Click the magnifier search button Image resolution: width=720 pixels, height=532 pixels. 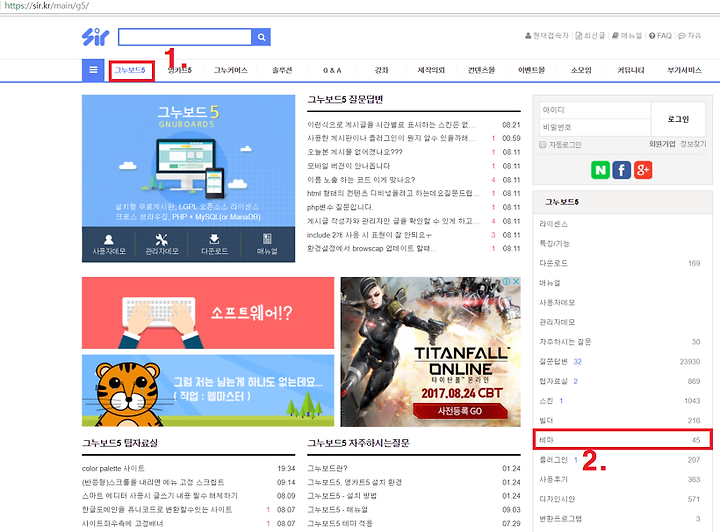pos(261,37)
